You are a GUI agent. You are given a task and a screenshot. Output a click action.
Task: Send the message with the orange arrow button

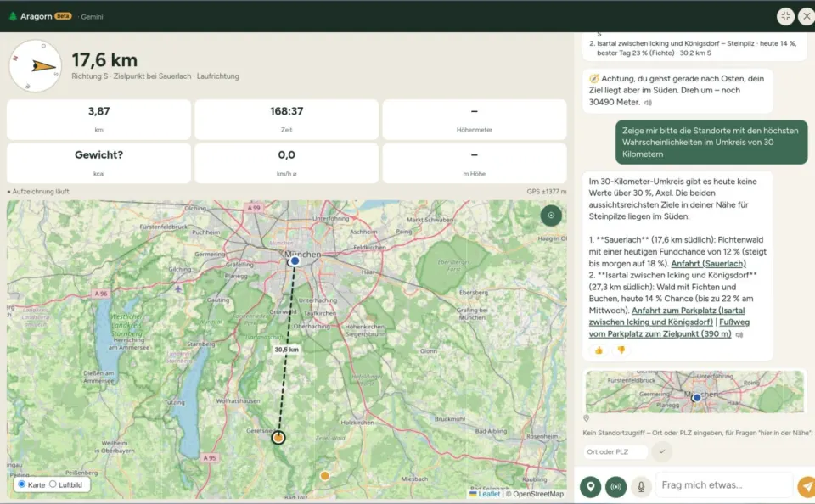click(x=806, y=486)
